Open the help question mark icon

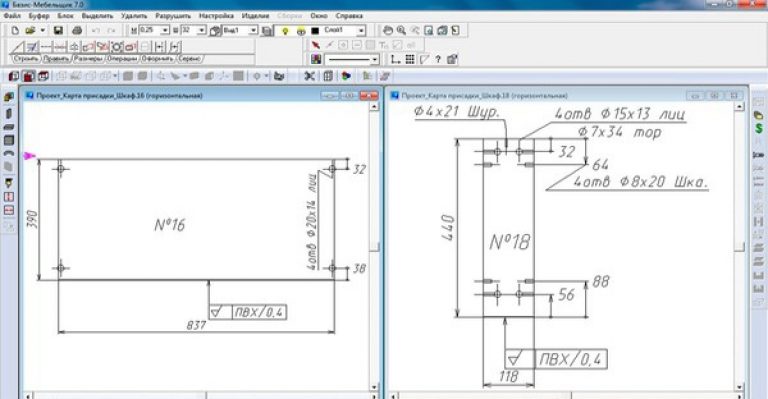point(438,59)
